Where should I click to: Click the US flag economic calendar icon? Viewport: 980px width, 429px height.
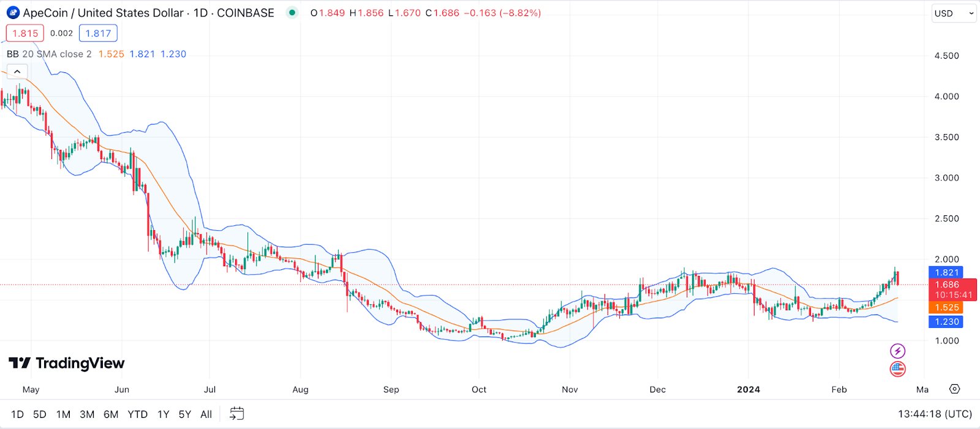(x=897, y=369)
